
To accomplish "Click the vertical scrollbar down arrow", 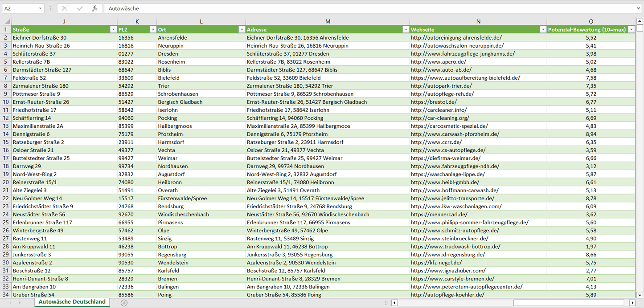I will (640, 295).
